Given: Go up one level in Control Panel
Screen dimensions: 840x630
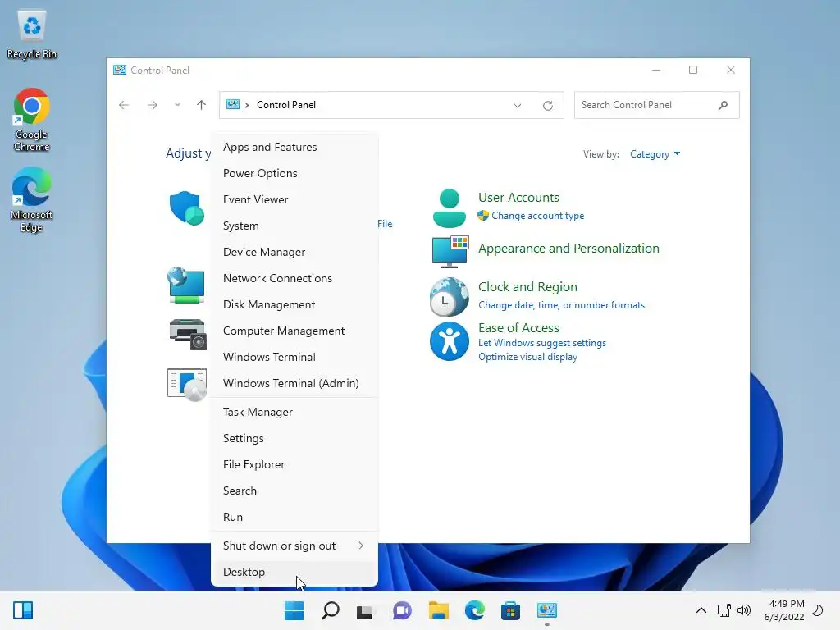Looking at the screenshot, I should tap(202, 105).
